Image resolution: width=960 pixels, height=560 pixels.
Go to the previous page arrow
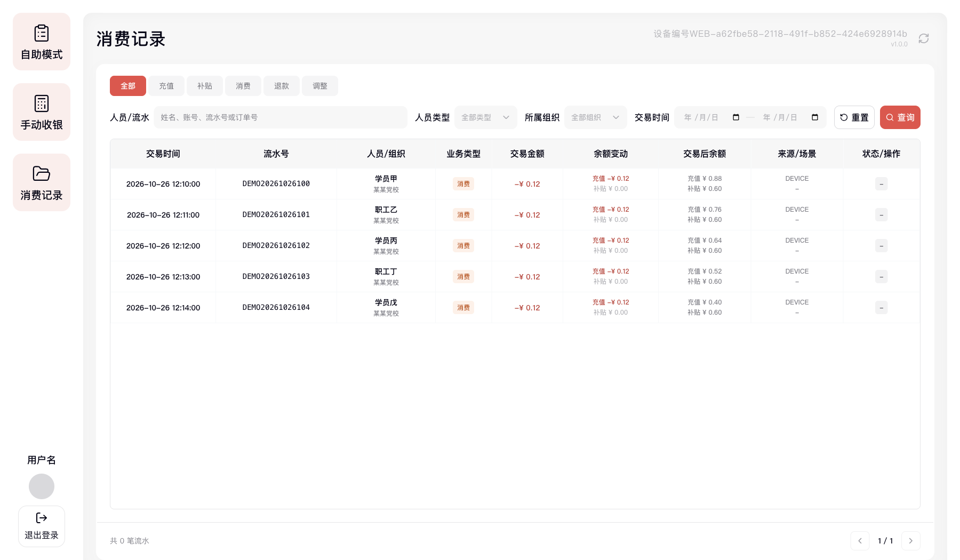[860, 541]
